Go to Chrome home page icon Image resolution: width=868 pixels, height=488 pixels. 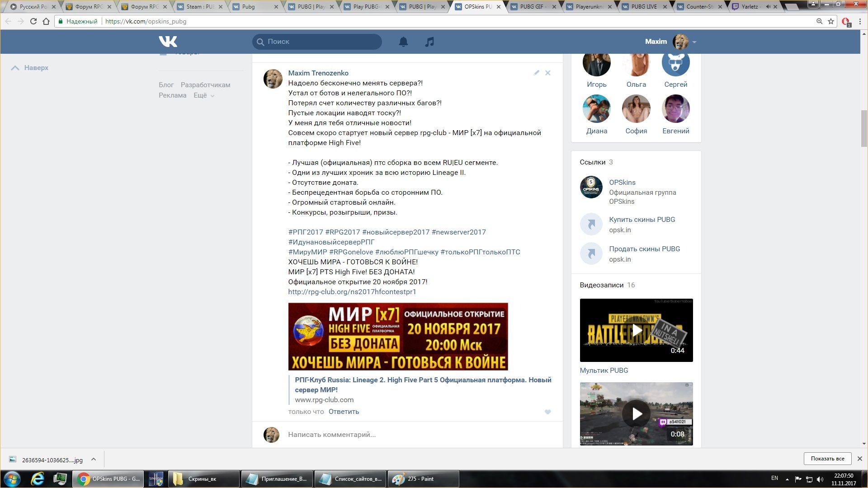[x=46, y=21]
